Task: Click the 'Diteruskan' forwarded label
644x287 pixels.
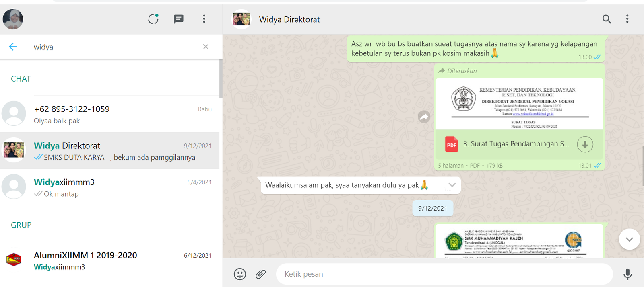Action: (x=462, y=71)
